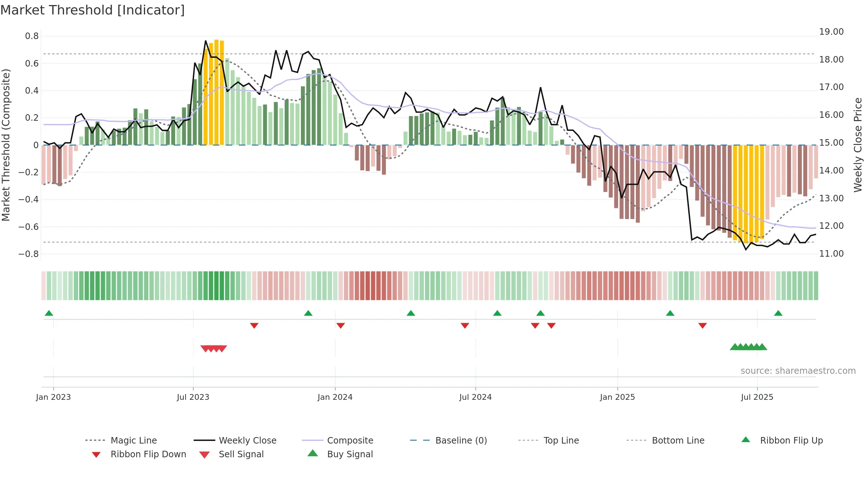Toggle the Top Line legend entry

(x=549, y=440)
